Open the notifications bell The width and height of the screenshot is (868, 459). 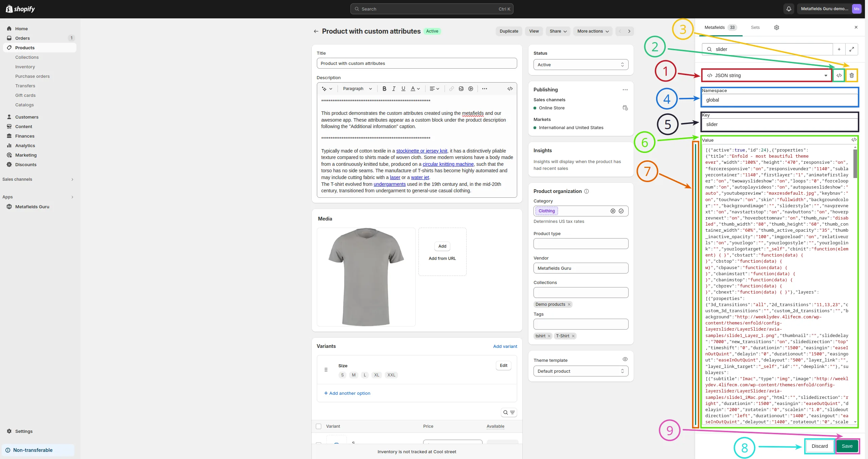coord(789,9)
